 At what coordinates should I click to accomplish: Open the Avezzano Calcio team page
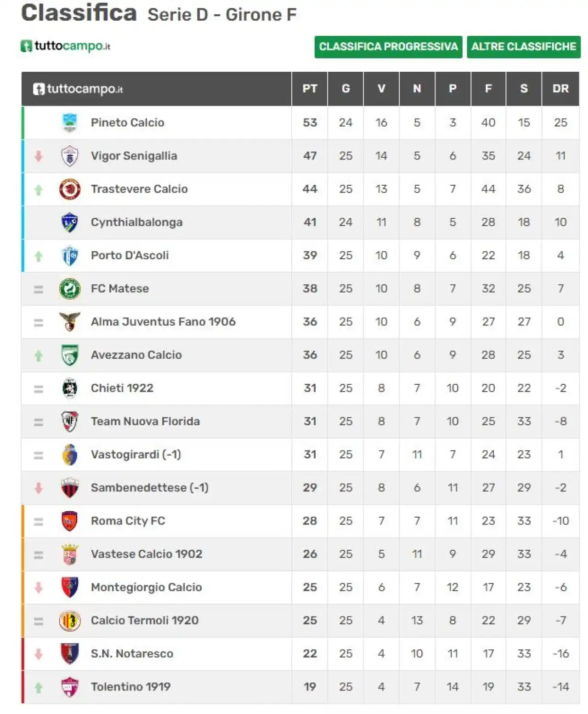pyautogui.click(x=136, y=355)
